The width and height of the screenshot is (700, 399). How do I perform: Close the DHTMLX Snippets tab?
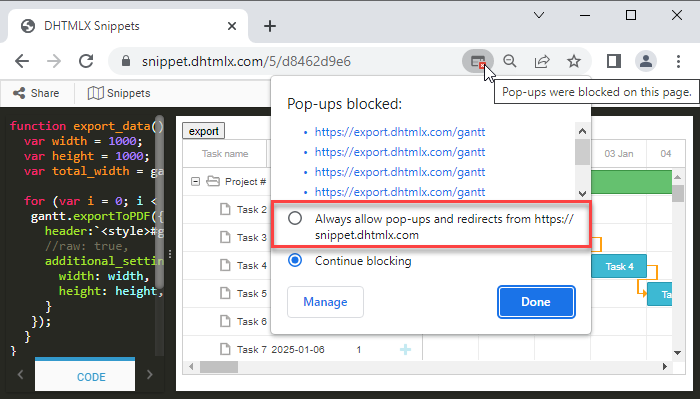point(232,26)
